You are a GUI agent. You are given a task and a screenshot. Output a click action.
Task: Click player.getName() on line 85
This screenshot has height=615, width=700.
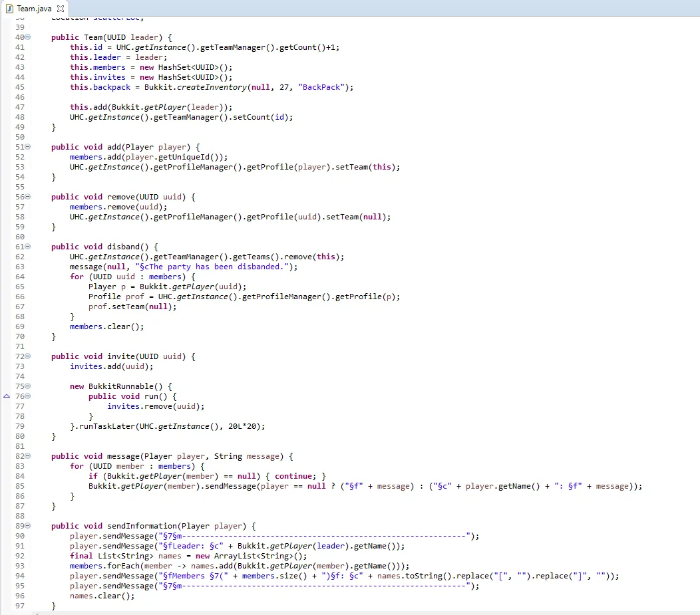tap(502, 486)
